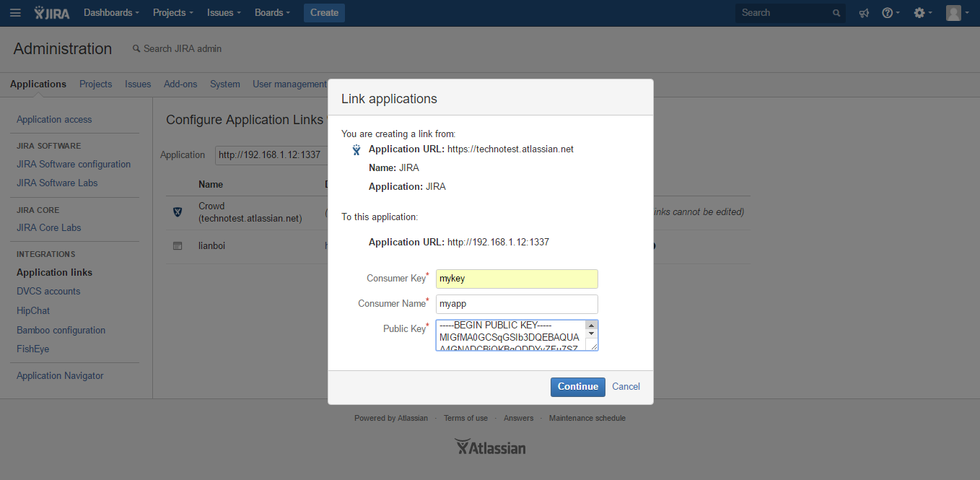Viewport: 980px width, 480px height.
Task: Open Bamboo configuration sidebar item
Action: point(61,331)
